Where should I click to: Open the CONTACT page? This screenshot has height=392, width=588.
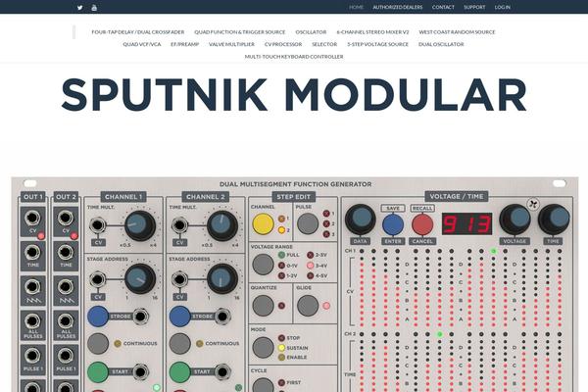(x=443, y=7)
